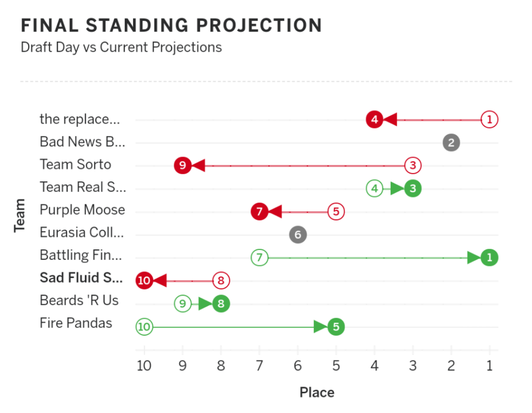Select the outlined red 1 circle in top row

click(x=489, y=119)
